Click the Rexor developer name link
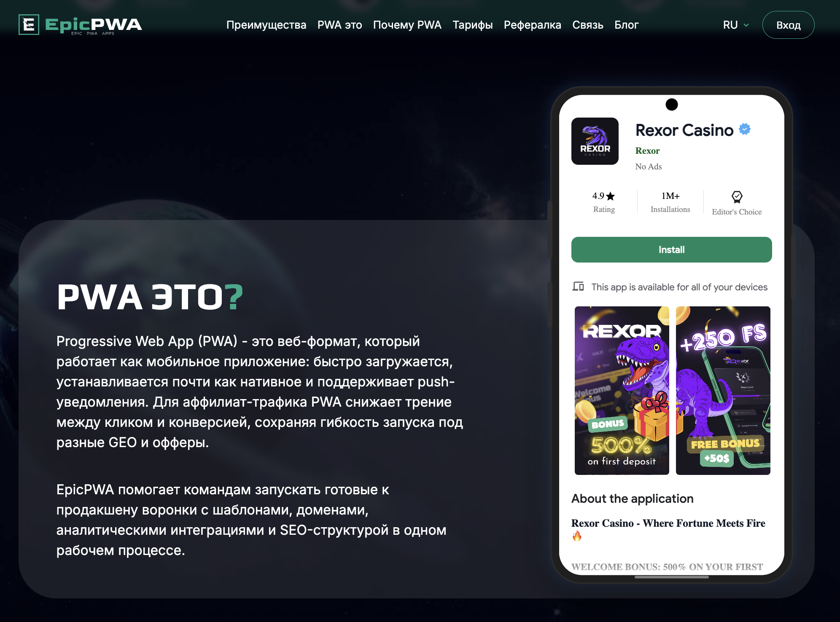 647,150
